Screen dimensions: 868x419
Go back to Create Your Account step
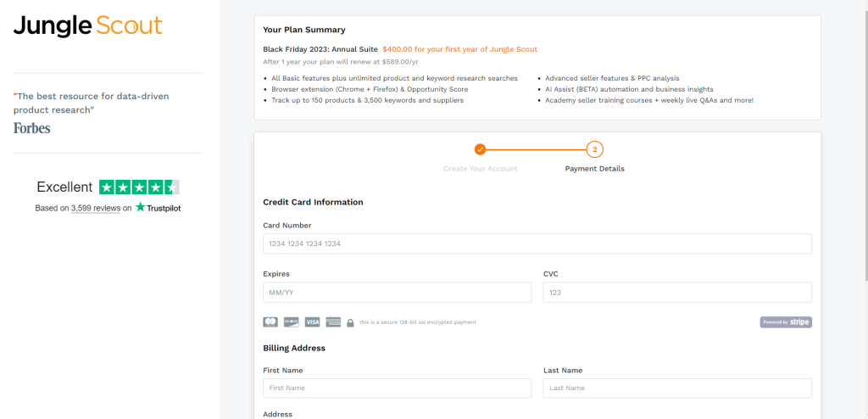point(480,169)
